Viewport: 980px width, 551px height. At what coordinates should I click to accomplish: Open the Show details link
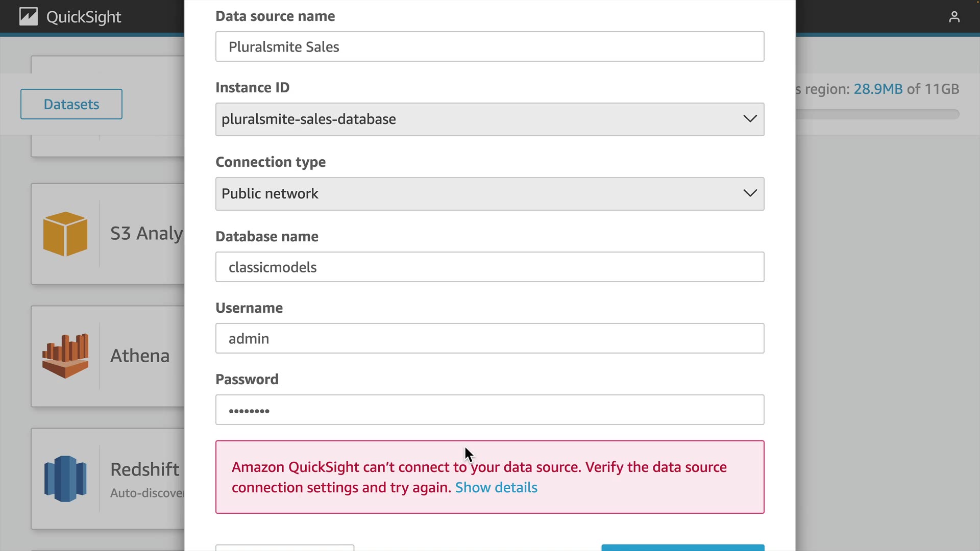(496, 488)
